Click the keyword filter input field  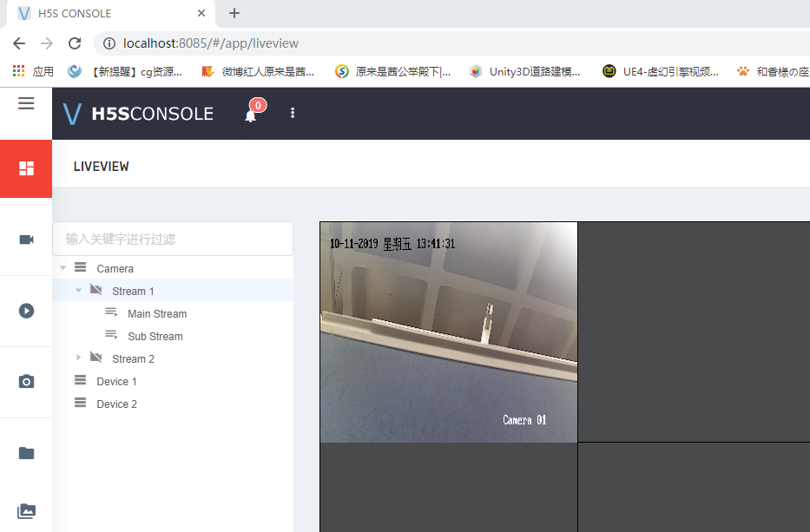click(173, 238)
